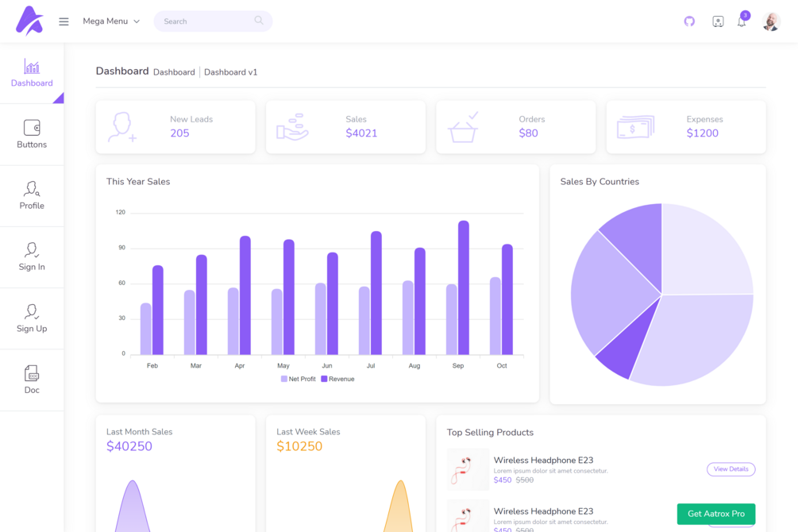798x532 pixels.
Task: Click the Jul Revenue bar
Action: tap(376, 293)
